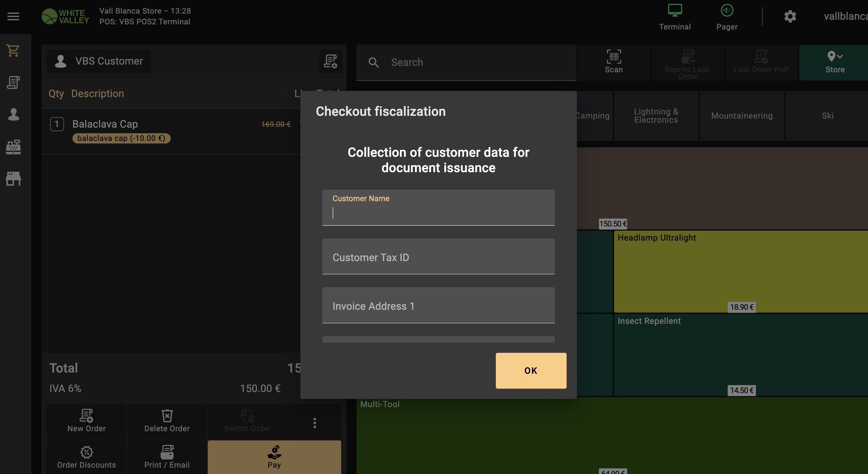Image resolution: width=868 pixels, height=474 pixels.
Task: Select the Headlamp Ultralight product tile
Action: coord(741,271)
